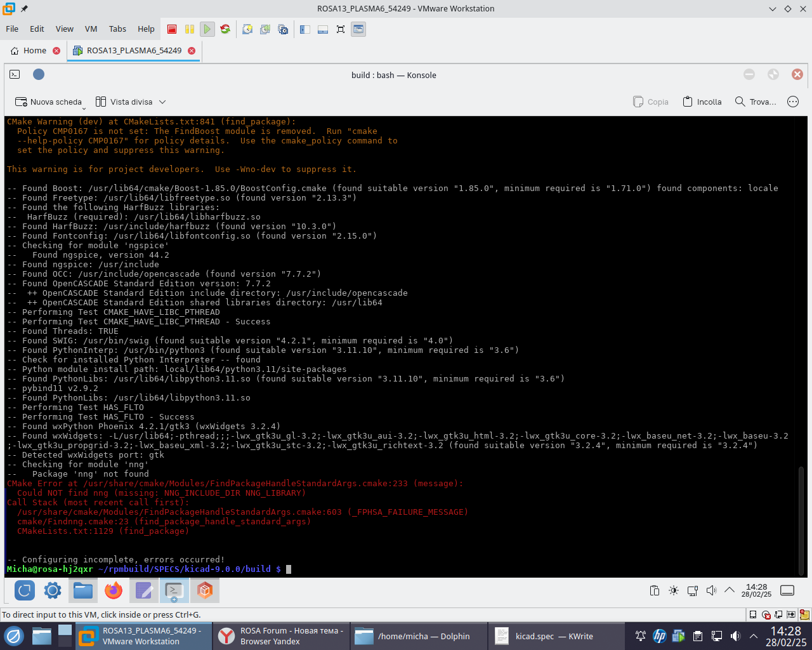Open the VMware snapshot manager icon
The width and height of the screenshot is (812, 650).
[x=283, y=29]
